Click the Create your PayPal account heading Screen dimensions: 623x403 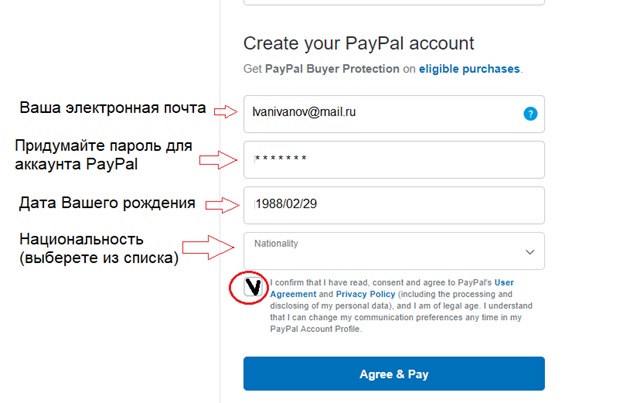(x=358, y=43)
